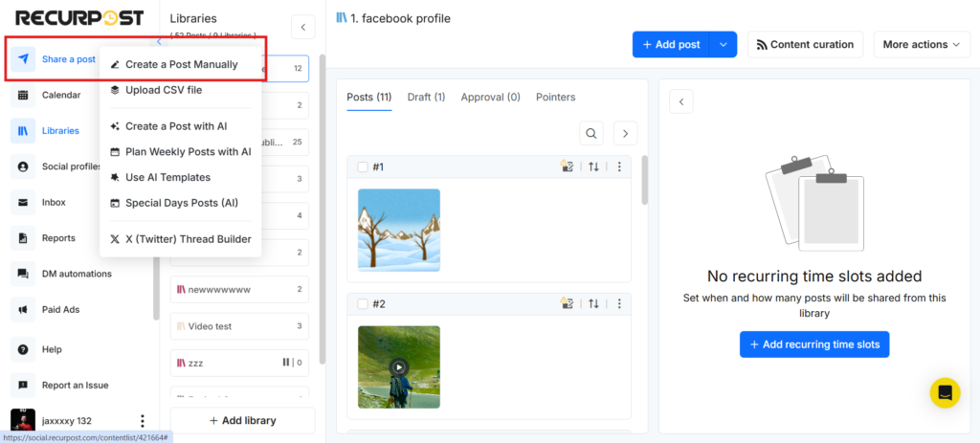The width and height of the screenshot is (980, 443).
Task: Click the RecurPost logo
Action: point(79,18)
